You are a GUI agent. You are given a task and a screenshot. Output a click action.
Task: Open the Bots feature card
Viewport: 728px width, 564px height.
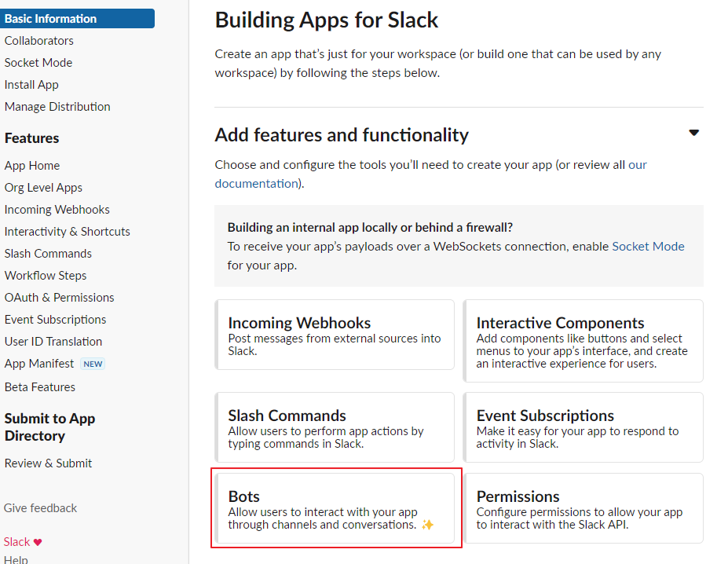click(335, 508)
